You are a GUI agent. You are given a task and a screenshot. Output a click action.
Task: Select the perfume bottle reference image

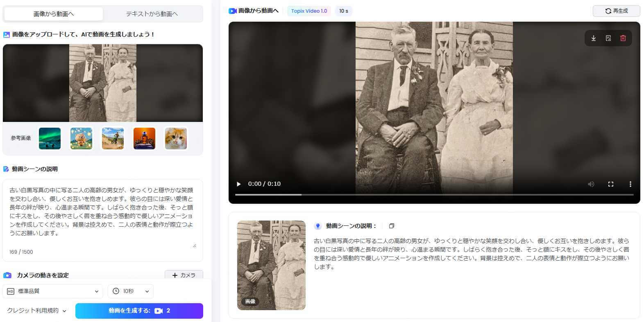(x=144, y=138)
